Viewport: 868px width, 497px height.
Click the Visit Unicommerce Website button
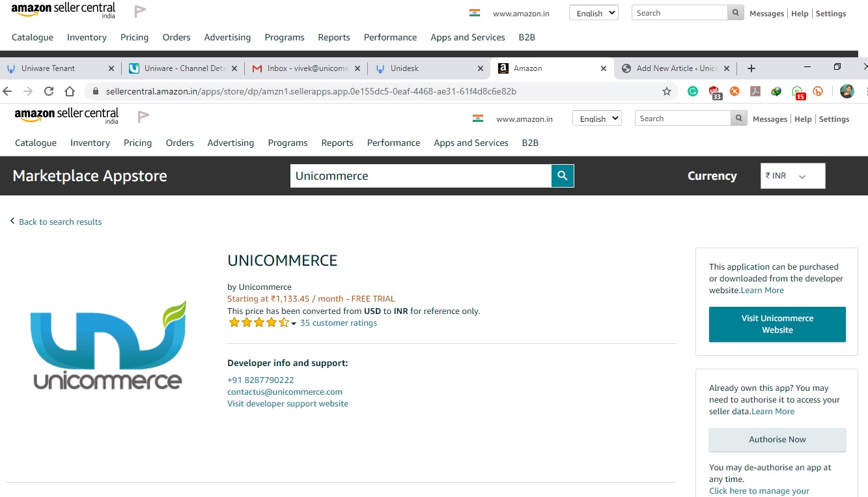click(x=777, y=324)
